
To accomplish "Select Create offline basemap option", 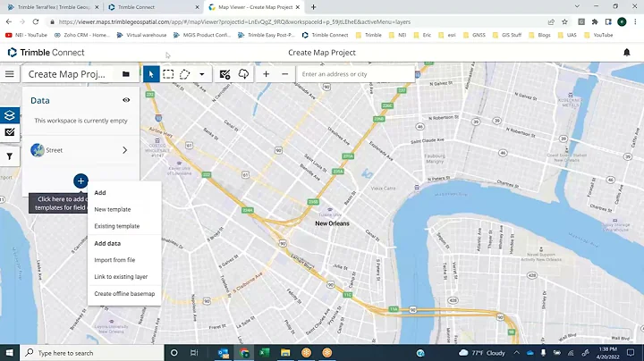I will [x=124, y=294].
